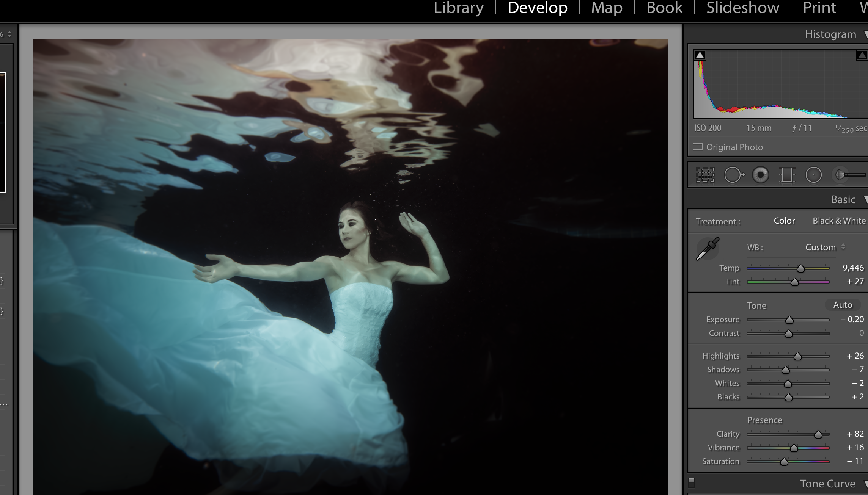Open the Slideshow module
Viewport: 868px width, 495px height.
pos(742,8)
